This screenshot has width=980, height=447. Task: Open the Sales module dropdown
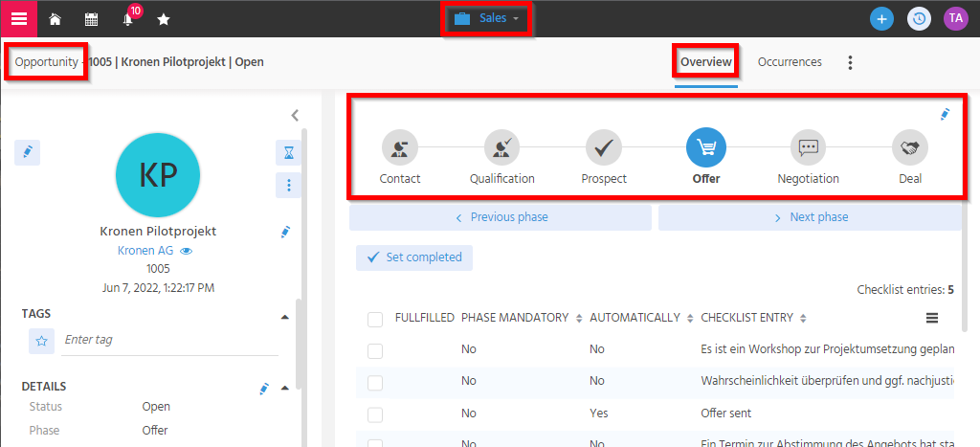coord(487,19)
